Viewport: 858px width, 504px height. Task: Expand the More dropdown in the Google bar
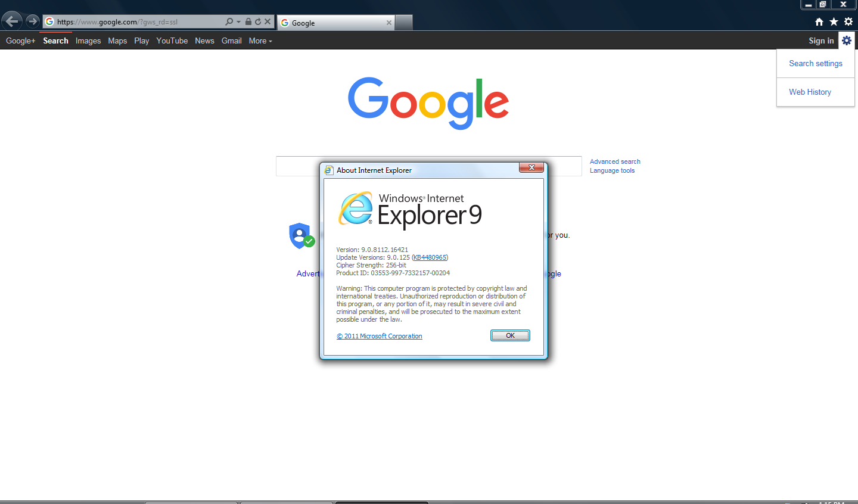click(260, 41)
